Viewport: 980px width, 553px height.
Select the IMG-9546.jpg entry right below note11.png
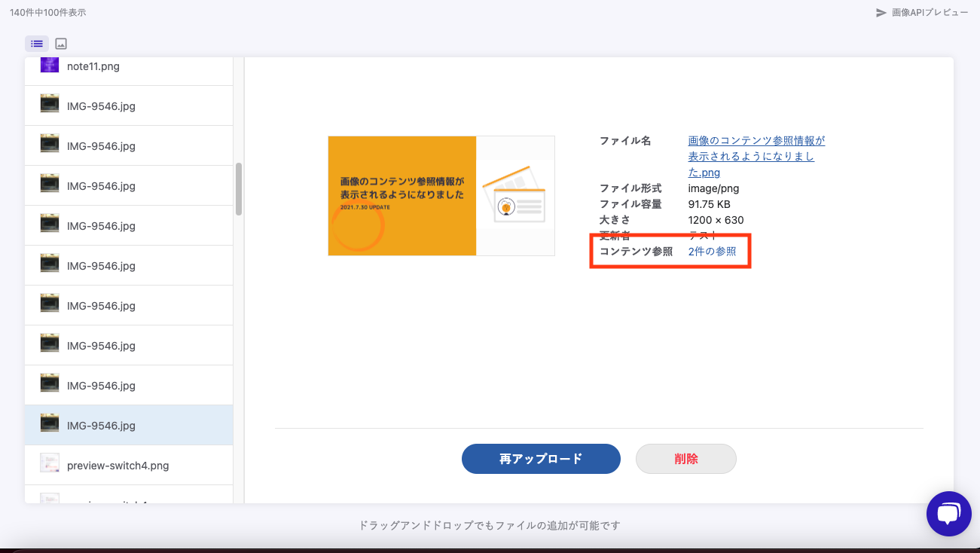pyautogui.click(x=101, y=106)
